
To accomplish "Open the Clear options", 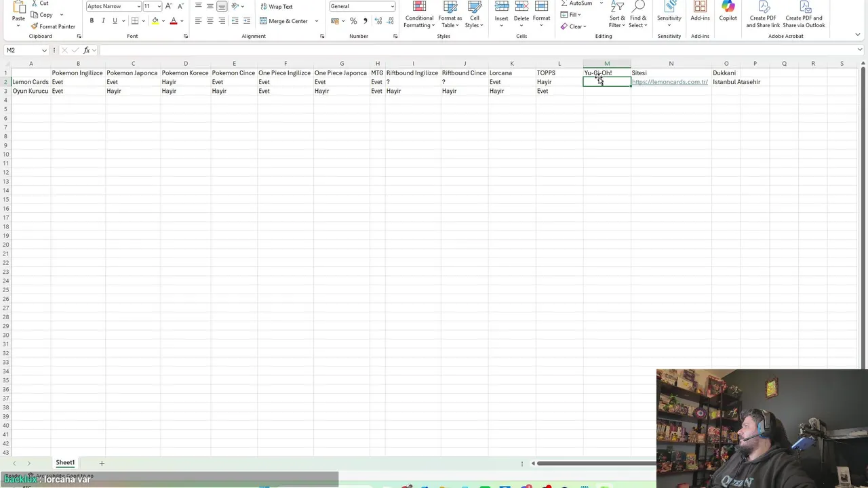I will pos(574,26).
